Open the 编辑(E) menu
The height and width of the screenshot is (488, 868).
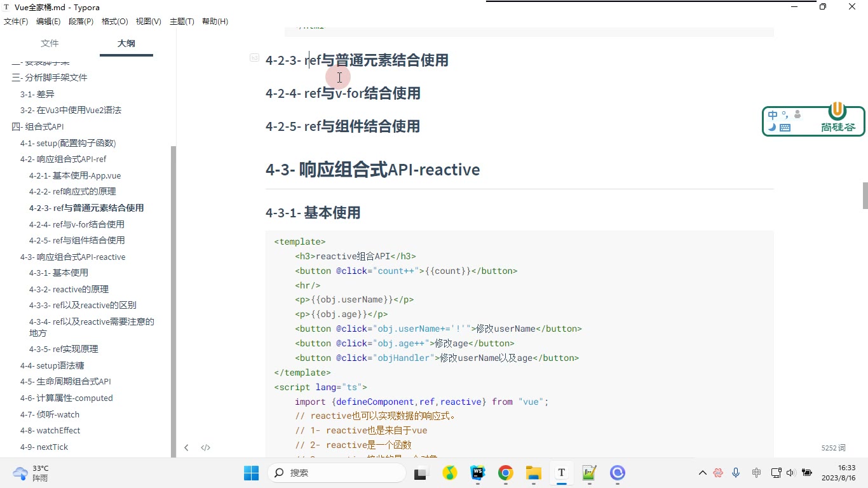click(x=48, y=22)
